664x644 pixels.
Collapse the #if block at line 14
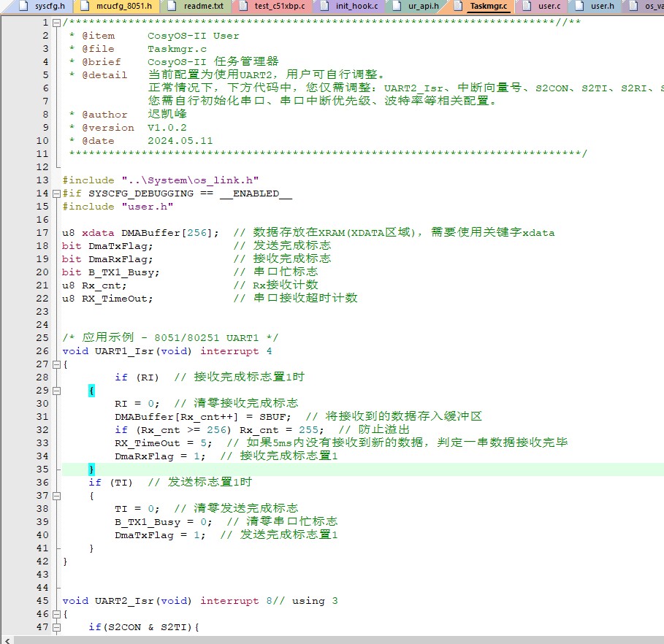pyautogui.click(x=56, y=194)
